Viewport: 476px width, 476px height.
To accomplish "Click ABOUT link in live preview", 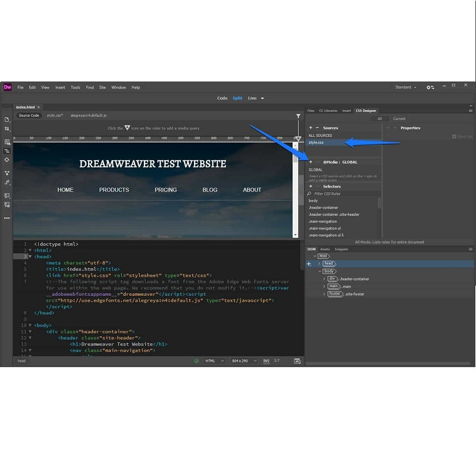I will (x=252, y=190).
